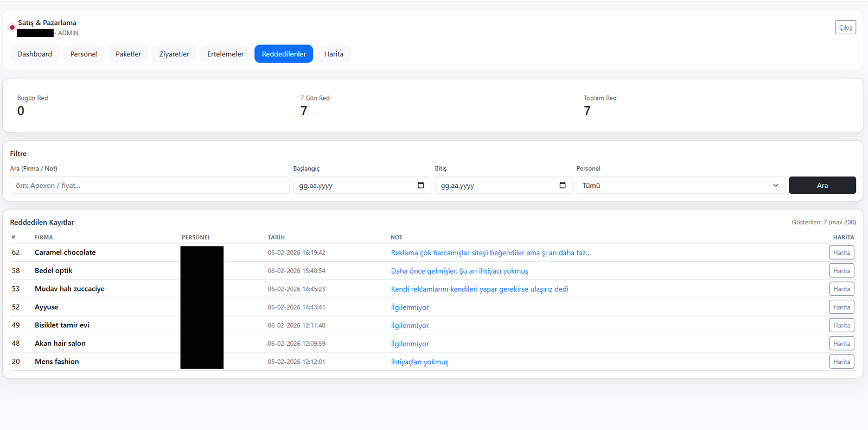This screenshot has width=868, height=430.
Task: Click the Çıkış logout button
Action: pyautogui.click(x=845, y=28)
